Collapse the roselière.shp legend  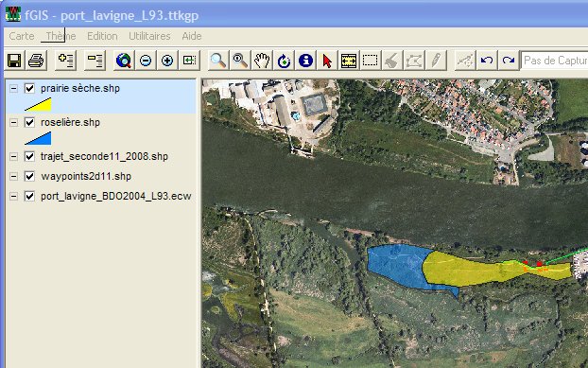coord(13,122)
